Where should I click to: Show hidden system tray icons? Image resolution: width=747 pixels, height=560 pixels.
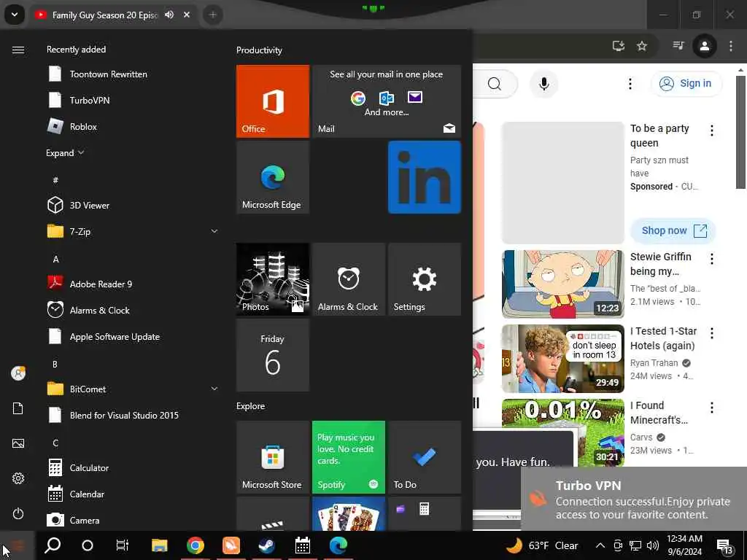600,545
